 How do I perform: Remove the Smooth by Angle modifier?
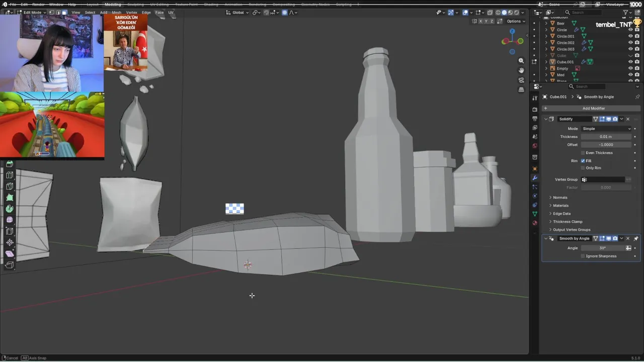(627, 238)
